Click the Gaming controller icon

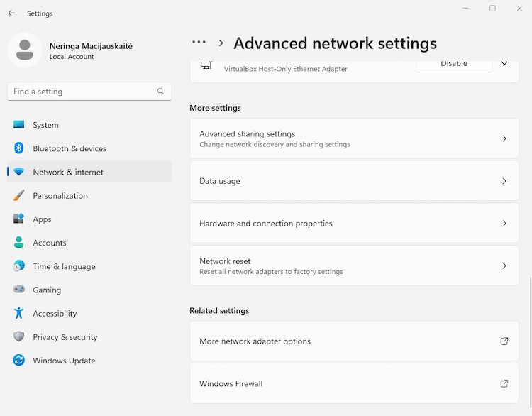pyautogui.click(x=18, y=290)
